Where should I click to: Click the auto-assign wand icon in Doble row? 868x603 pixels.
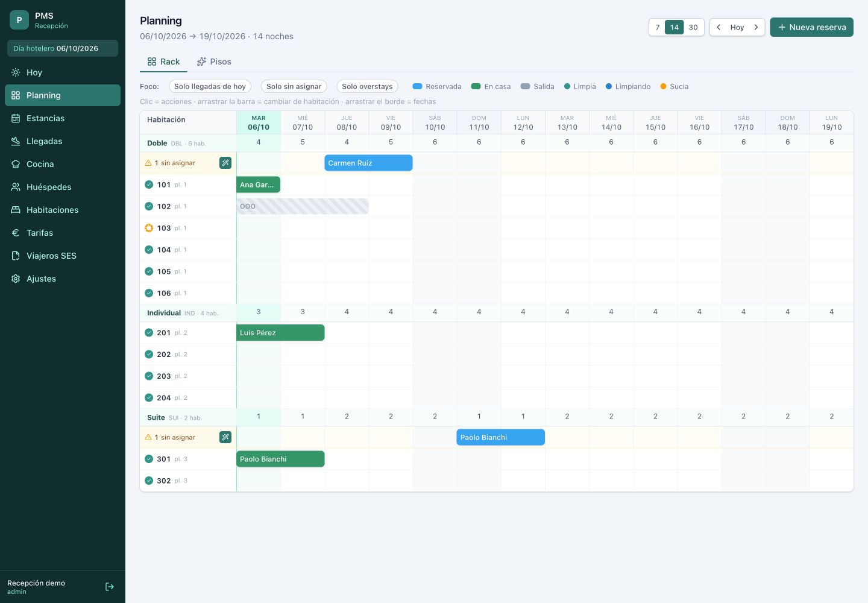225,163
